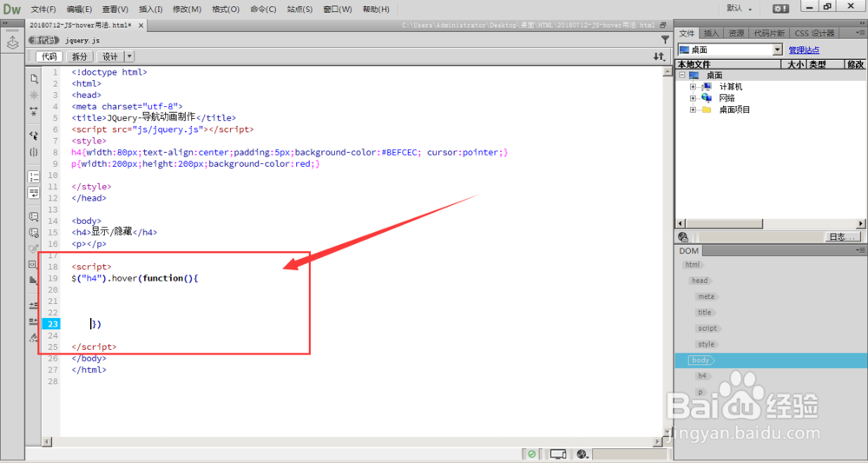Click the Remove Comment icon
The height and width of the screenshot is (463, 868).
tap(34, 233)
